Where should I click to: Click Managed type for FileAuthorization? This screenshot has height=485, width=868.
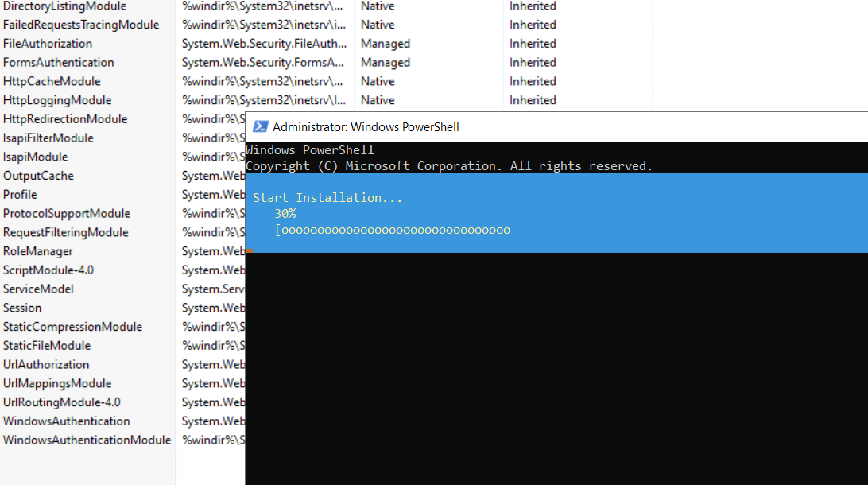point(386,44)
